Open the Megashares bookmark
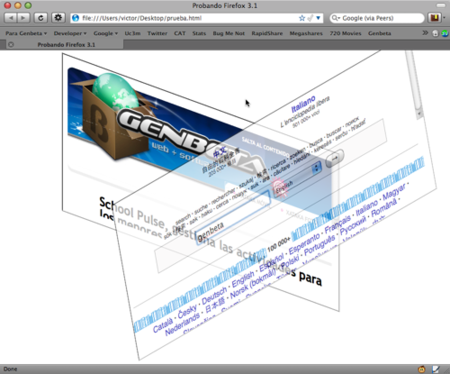 [306, 33]
